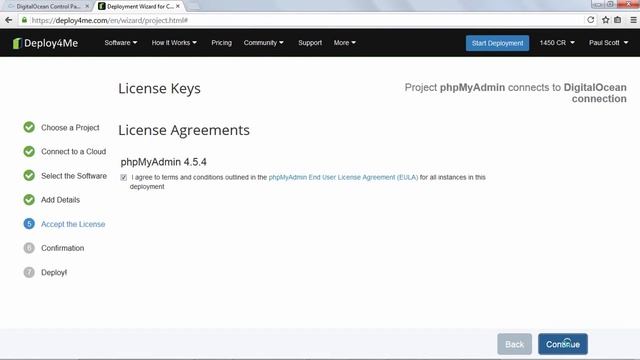640x360 pixels.
Task: Click the extension icon beside the star
Action: (x=618, y=20)
